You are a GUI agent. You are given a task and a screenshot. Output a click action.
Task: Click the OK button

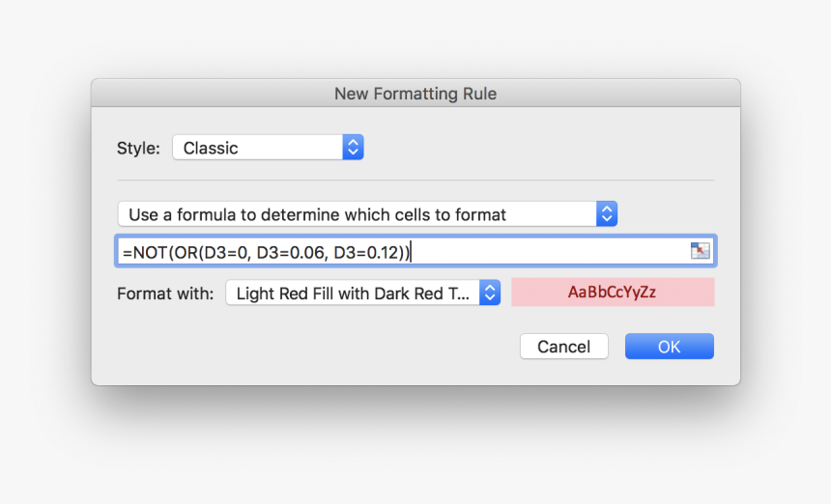[670, 347]
